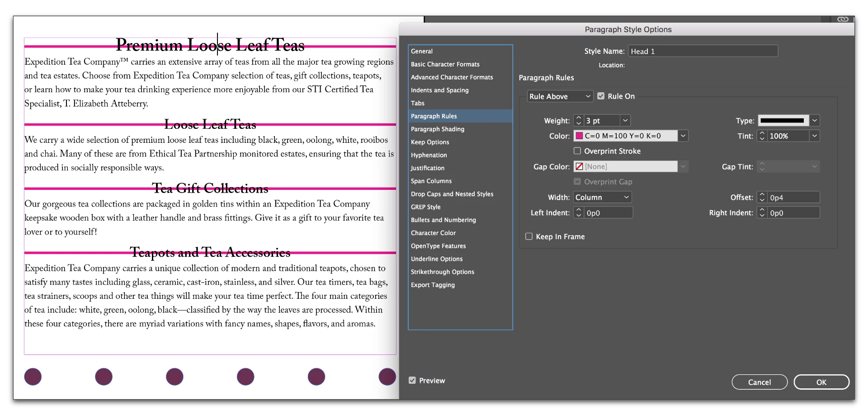Open the Rule Above dropdown

point(560,96)
